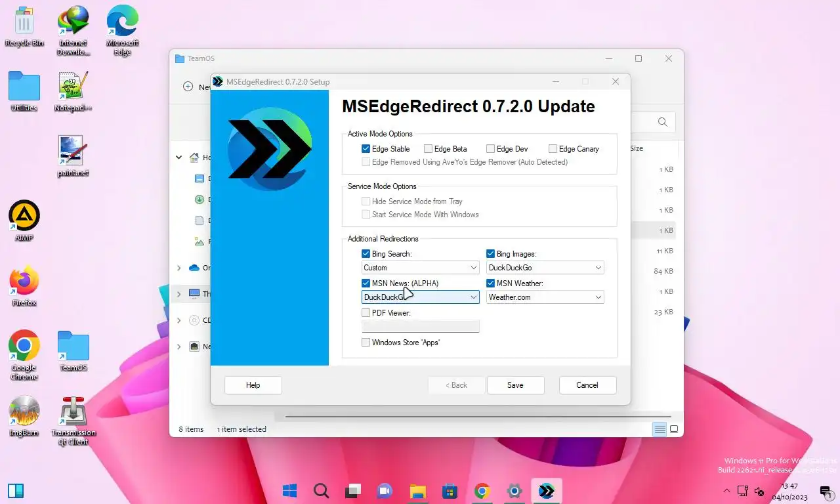Click the Windows Start button on taskbar
Viewport: 840px width, 504px height.
click(x=289, y=490)
